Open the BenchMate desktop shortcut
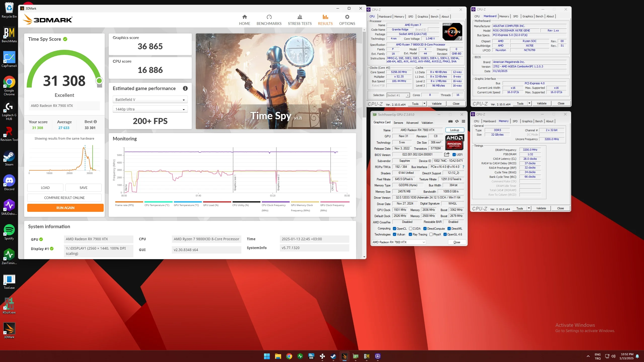 pos(9,35)
